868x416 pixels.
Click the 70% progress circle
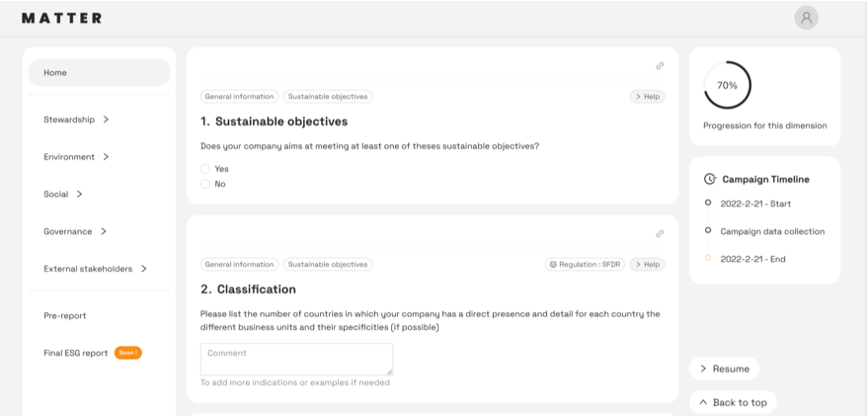pyautogui.click(x=727, y=86)
